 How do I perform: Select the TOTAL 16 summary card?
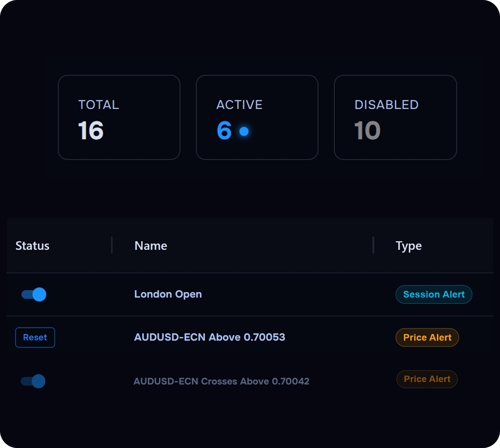pos(119,118)
